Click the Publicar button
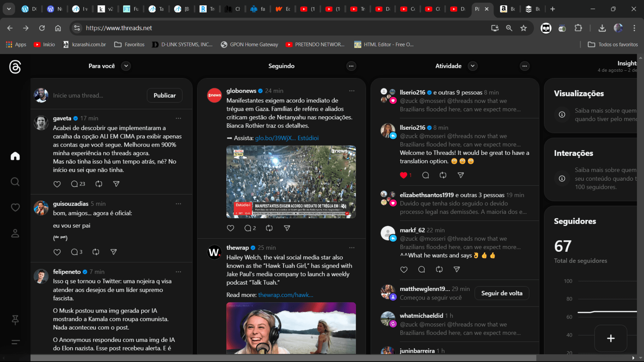644x362 pixels. (164, 95)
